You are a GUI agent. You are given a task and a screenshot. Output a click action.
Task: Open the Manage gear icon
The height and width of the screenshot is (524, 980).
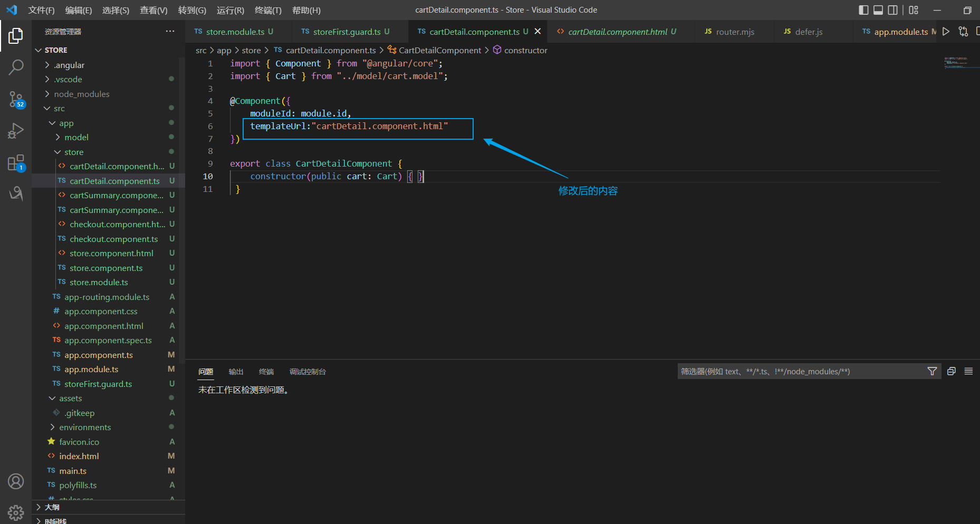click(16, 512)
